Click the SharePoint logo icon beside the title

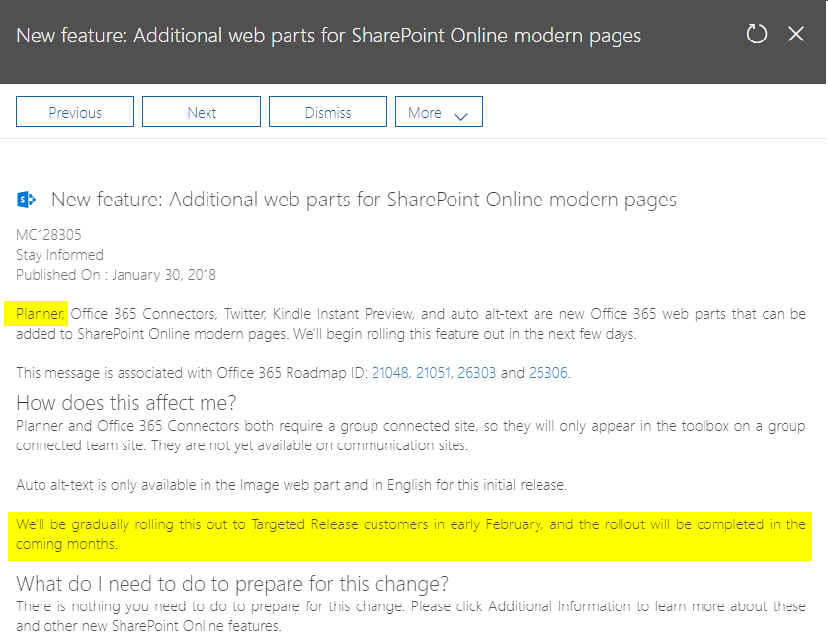click(26, 200)
